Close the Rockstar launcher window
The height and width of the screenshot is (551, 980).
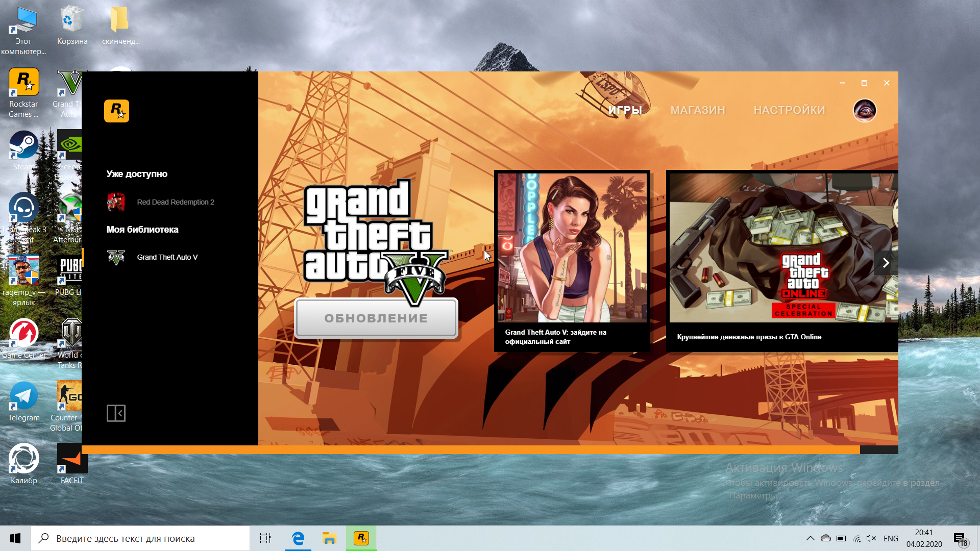click(x=887, y=83)
